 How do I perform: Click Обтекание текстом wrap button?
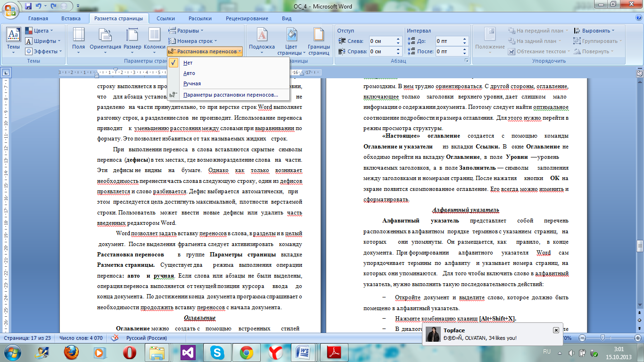539,51
